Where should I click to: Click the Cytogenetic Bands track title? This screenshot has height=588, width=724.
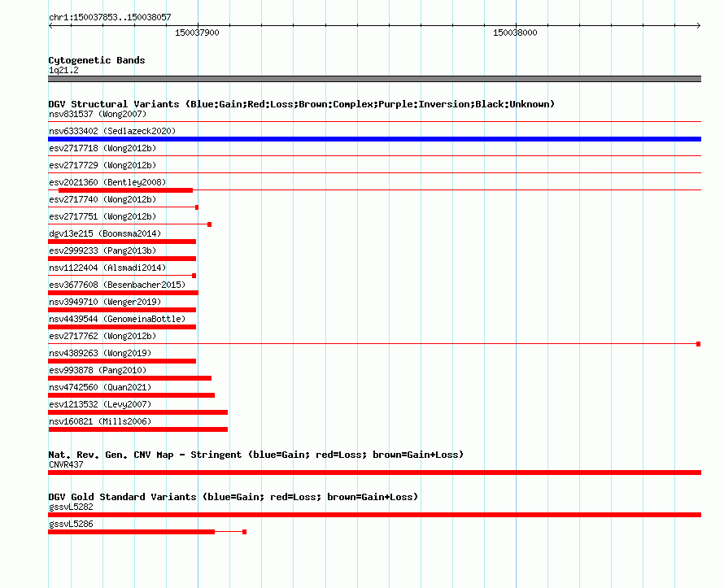(97, 60)
